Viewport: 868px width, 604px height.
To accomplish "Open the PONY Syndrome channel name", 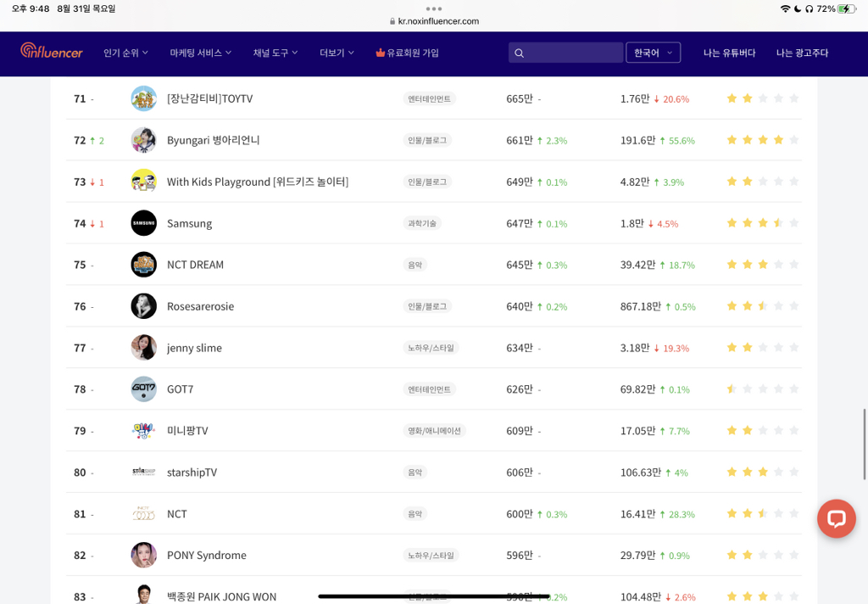I will (x=207, y=556).
